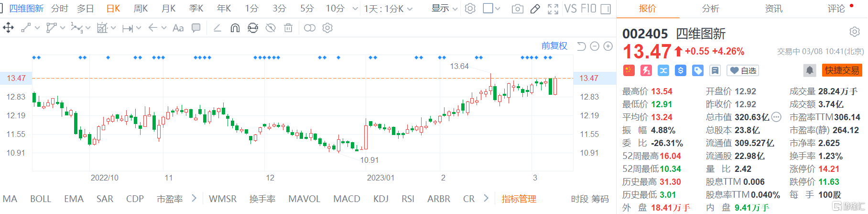Expand range tool options chevron

139,28
